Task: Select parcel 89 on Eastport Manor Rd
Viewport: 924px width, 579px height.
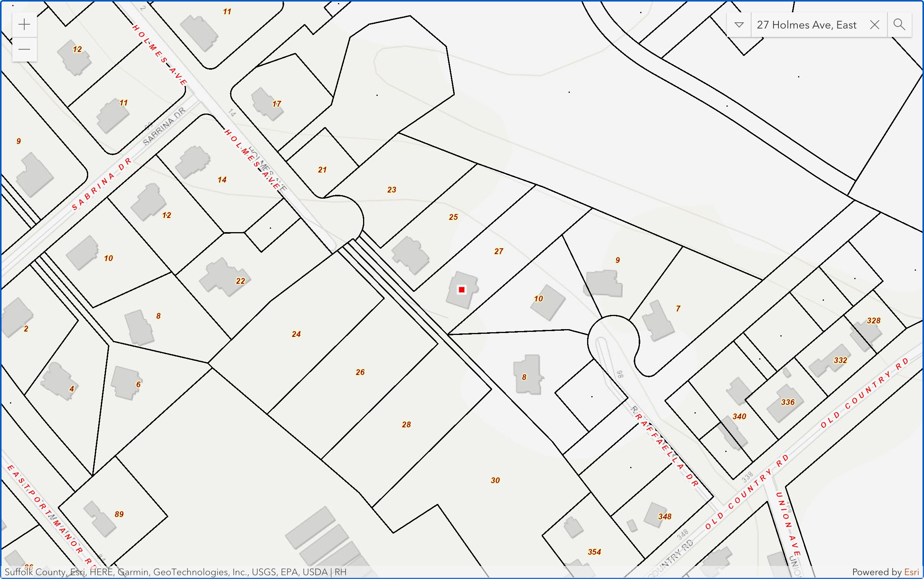Action: [119, 514]
